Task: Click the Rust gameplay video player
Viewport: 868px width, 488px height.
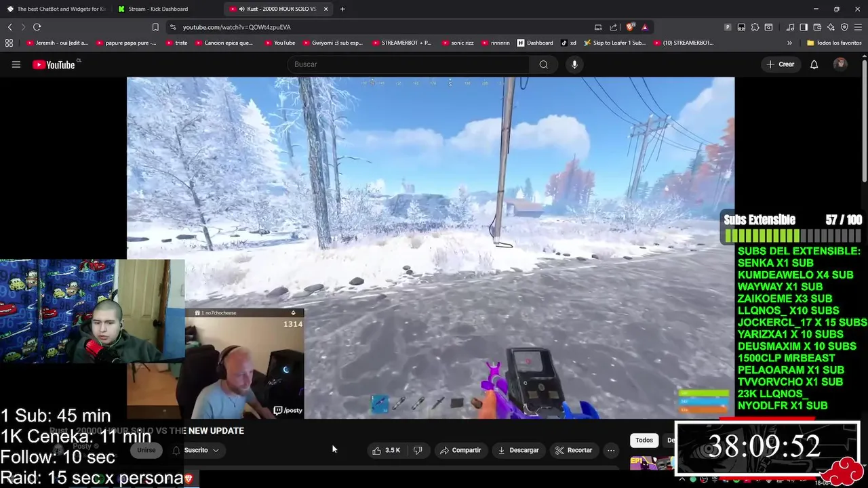Action: tap(430, 247)
